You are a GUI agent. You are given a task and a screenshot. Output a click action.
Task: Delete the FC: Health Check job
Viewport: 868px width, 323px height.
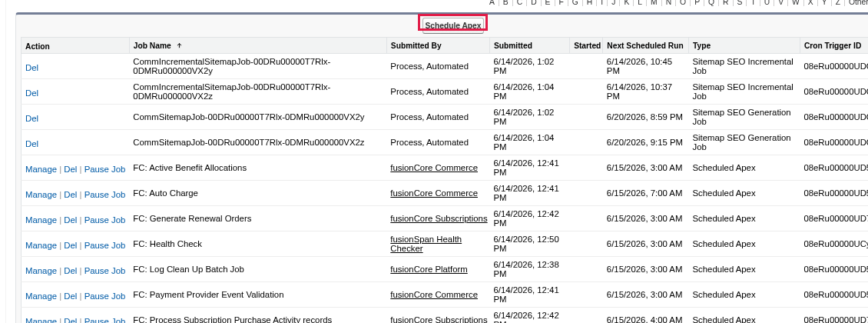pyautogui.click(x=71, y=246)
